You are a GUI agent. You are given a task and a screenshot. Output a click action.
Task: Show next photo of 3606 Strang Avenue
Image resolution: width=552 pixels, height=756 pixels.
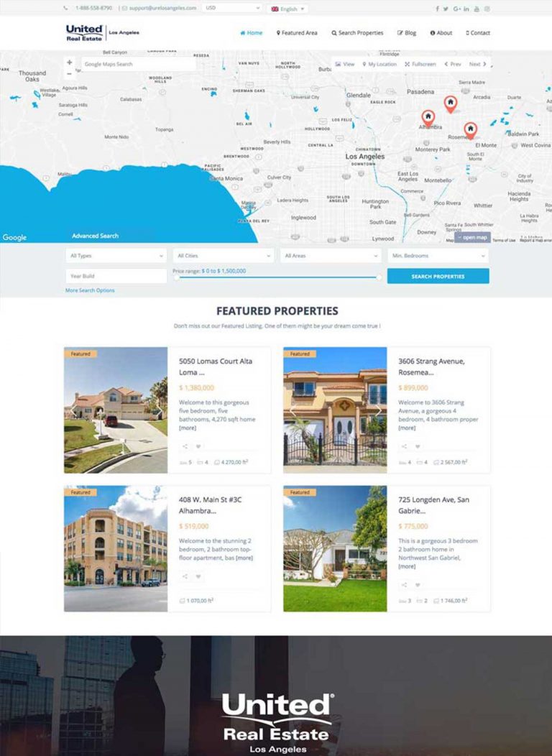coord(378,410)
